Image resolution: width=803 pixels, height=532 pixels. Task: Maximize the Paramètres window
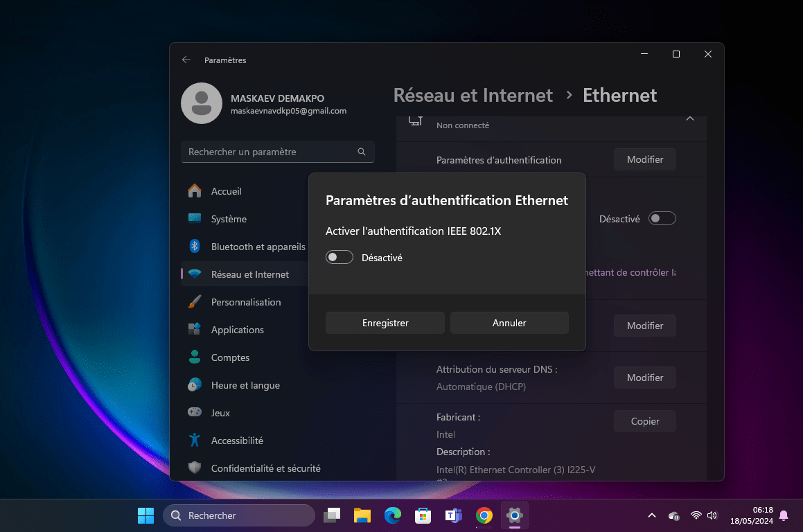pyautogui.click(x=676, y=54)
